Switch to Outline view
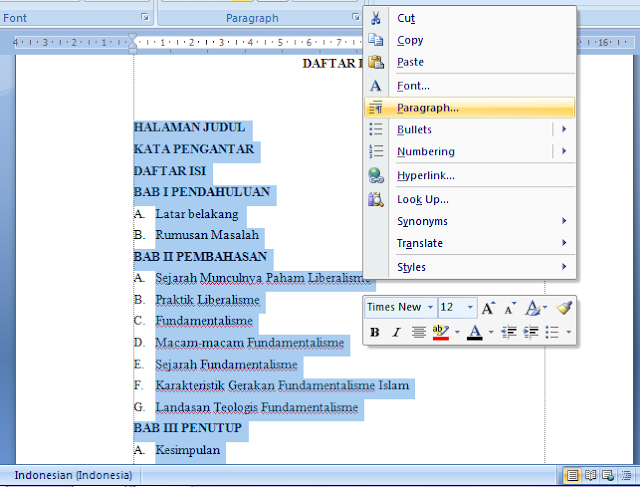Screen dimensions: 640x487 (x=626, y=475)
